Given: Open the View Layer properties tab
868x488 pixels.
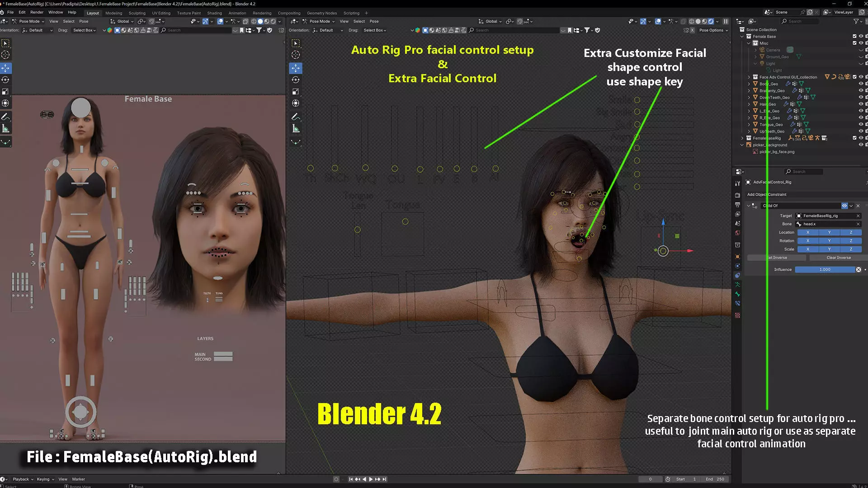Looking at the screenshot, I should pyautogui.click(x=737, y=214).
